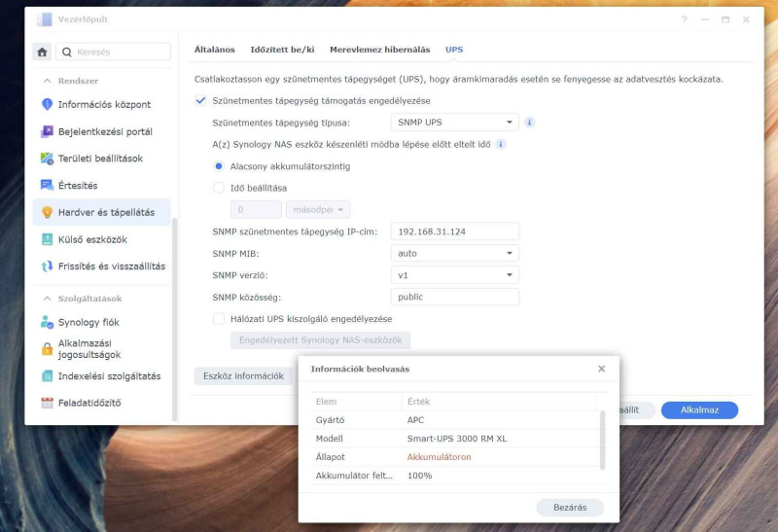Click the Vezérlőpult window title icon

pos(44,19)
